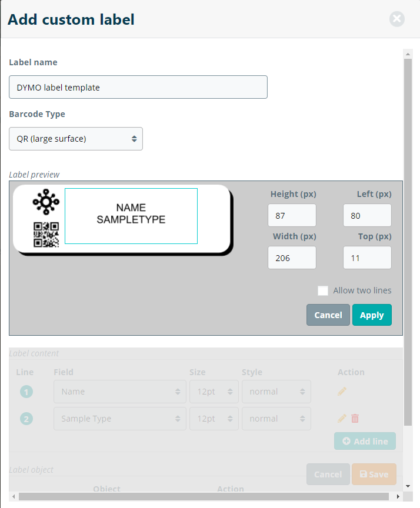This screenshot has width=420, height=508.
Task: Cancel the label preview changes
Action: point(328,315)
